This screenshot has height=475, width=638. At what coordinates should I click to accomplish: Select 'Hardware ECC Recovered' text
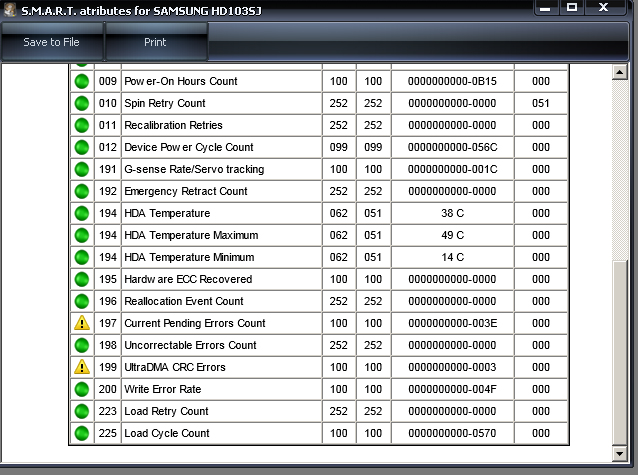click(188, 279)
